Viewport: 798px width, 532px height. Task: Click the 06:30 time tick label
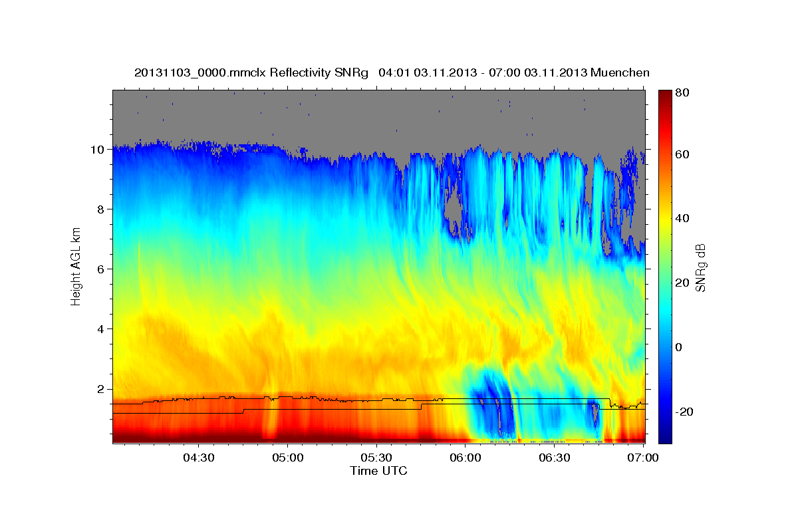click(555, 458)
